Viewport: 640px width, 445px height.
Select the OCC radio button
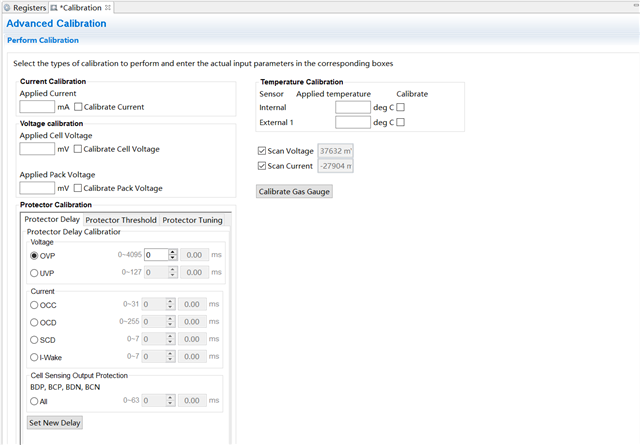34,305
